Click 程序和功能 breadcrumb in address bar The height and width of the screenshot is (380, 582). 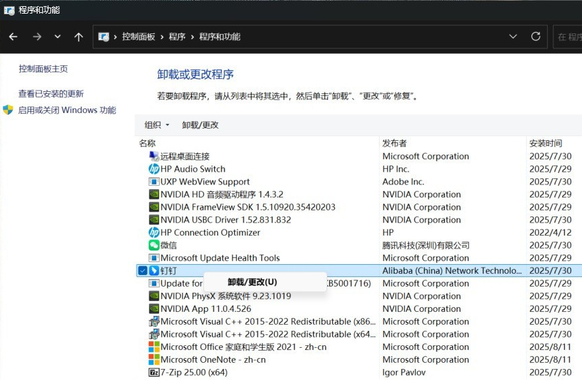coord(220,37)
